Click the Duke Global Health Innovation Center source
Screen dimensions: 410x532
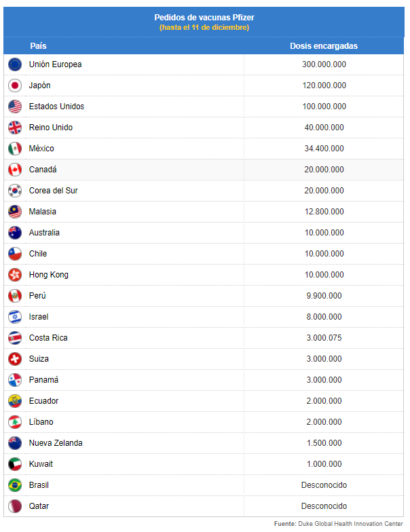pos(350,524)
